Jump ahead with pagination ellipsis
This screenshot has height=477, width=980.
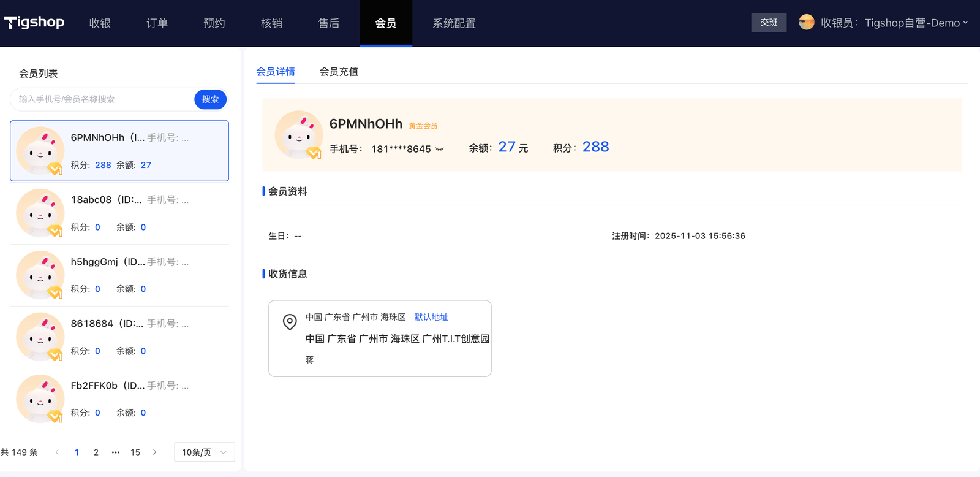pos(115,452)
